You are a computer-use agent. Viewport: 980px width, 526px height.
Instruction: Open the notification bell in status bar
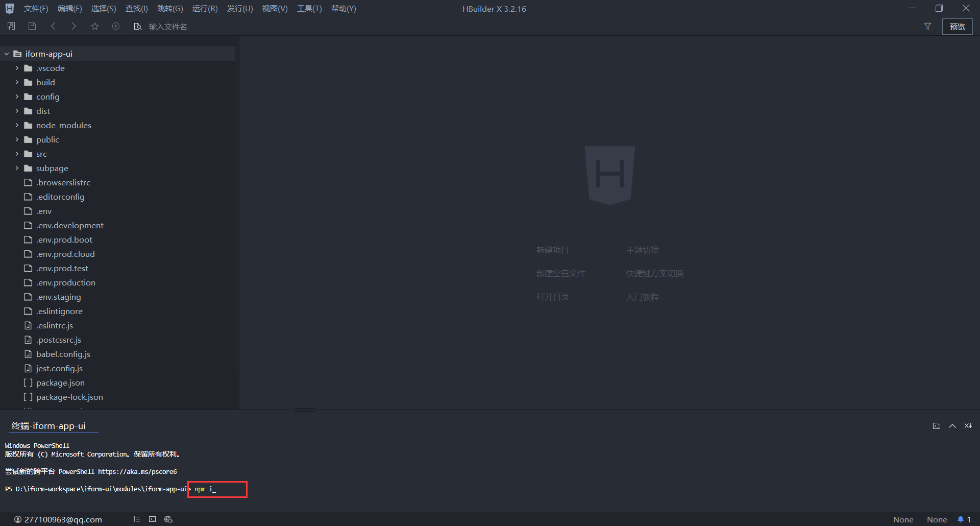pos(961,519)
